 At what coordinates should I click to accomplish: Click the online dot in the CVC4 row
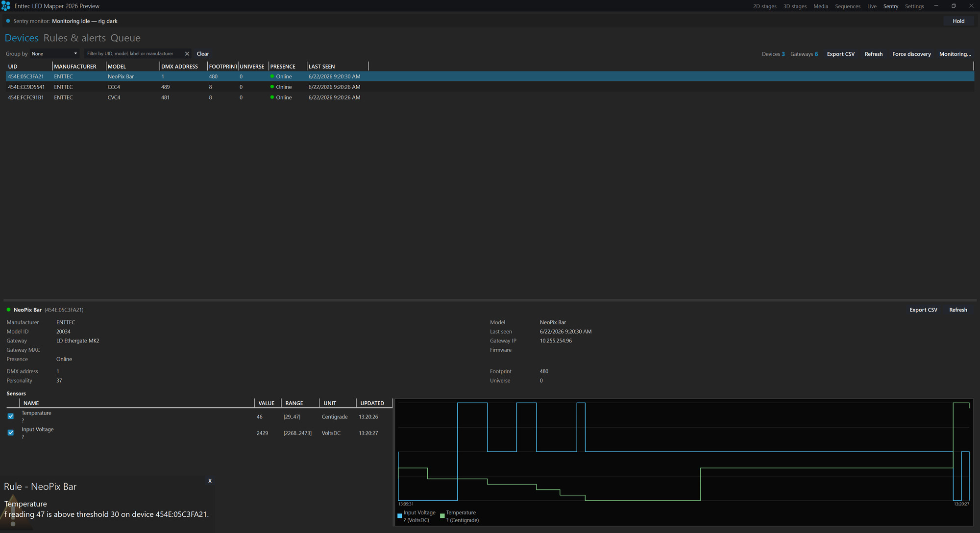(272, 97)
